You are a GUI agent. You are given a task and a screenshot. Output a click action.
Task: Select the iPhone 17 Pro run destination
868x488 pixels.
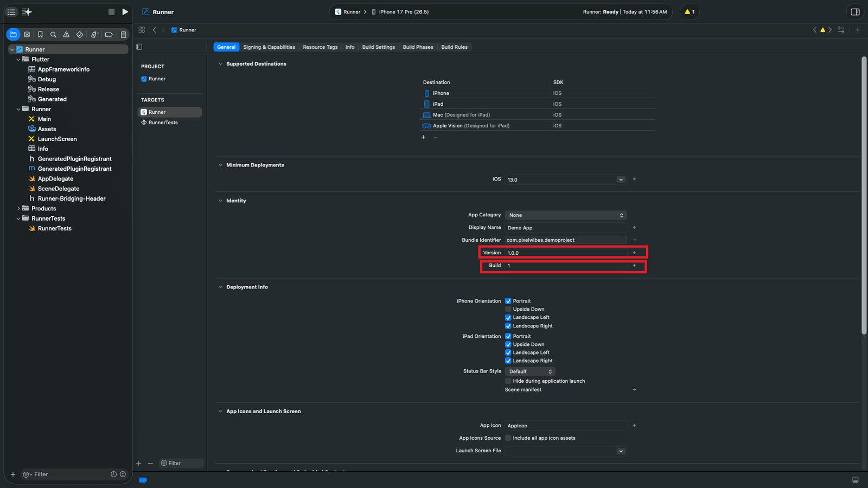pos(400,12)
